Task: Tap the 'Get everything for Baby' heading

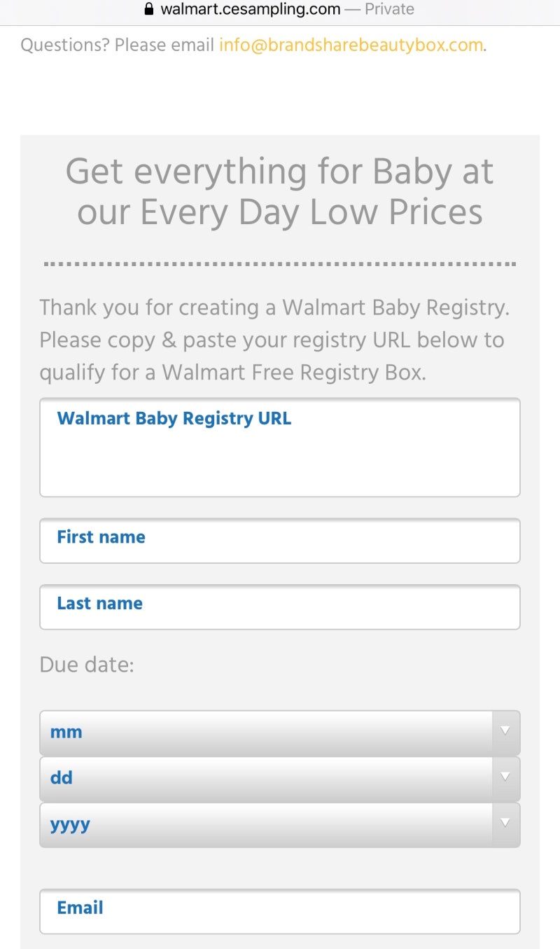Action: pos(280,191)
